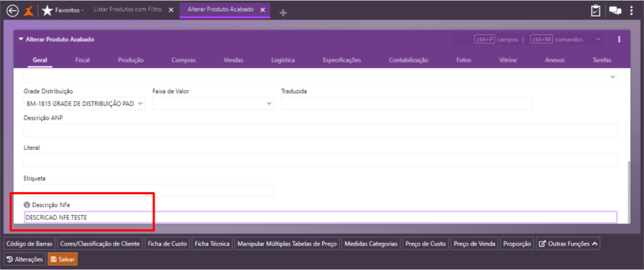Close the Alterar Produto Acabado tab
Viewport: 644px width, 270px height.
tap(263, 10)
